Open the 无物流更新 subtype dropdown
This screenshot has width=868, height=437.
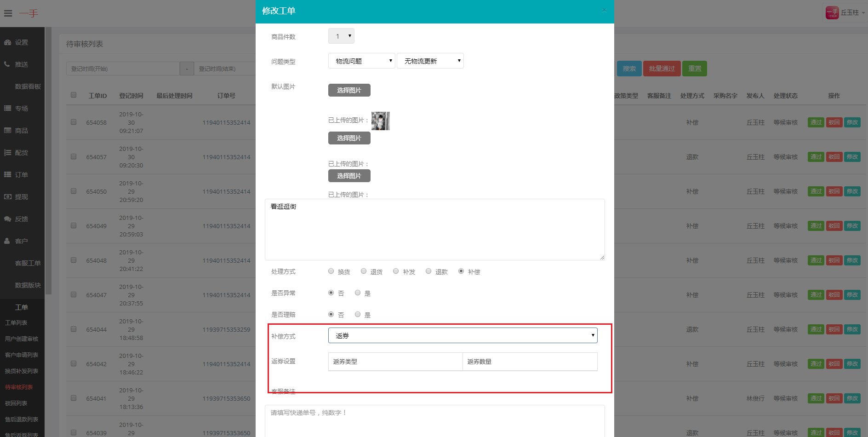(430, 61)
